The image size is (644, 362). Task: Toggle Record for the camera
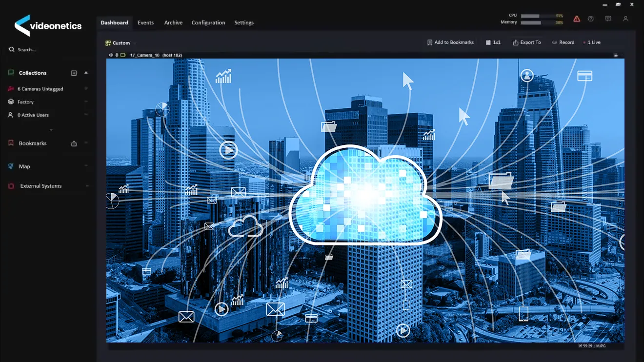563,42
